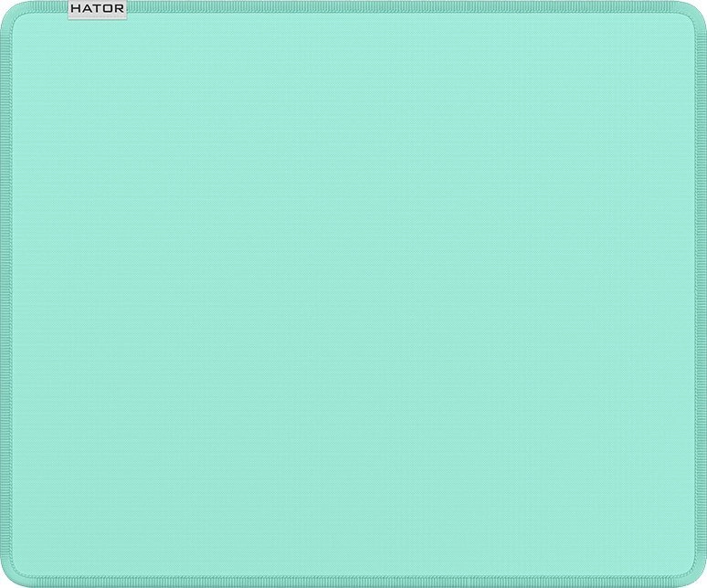Click the top-right rounded corner stitching
Image resolution: width=707 pixels, height=588 pixels.
697,11
